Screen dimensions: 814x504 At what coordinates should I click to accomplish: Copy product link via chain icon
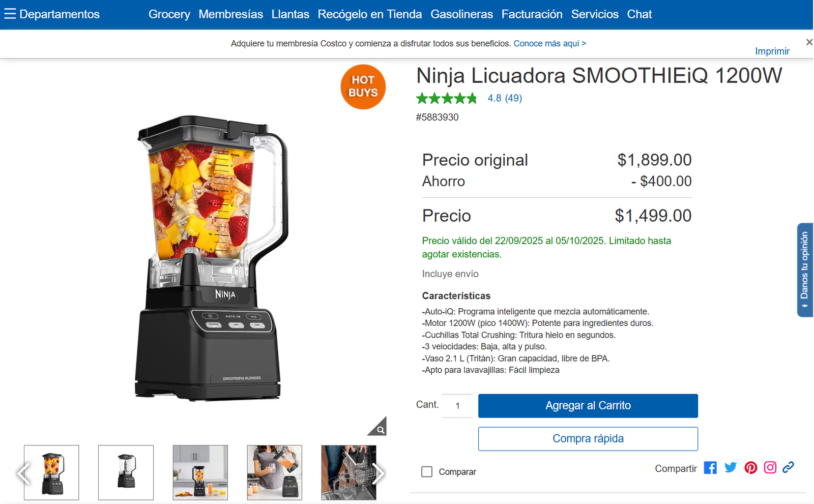(x=788, y=468)
